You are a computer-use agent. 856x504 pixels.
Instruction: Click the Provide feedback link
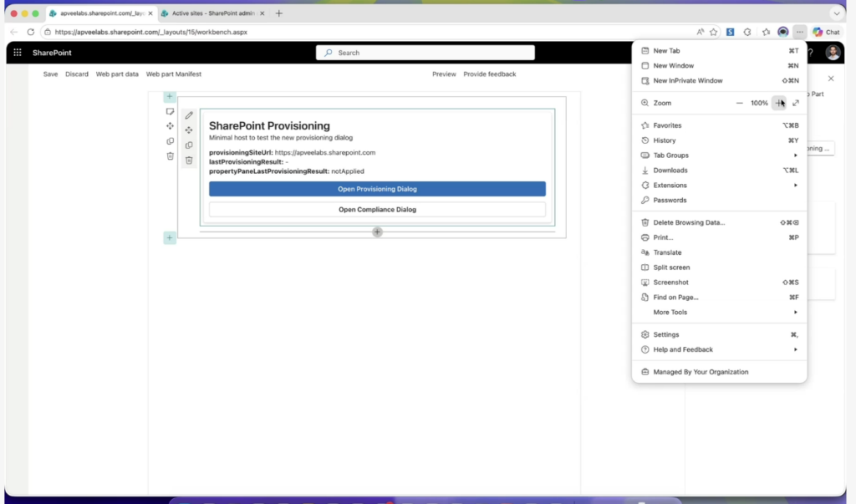(x=490, y=74)
